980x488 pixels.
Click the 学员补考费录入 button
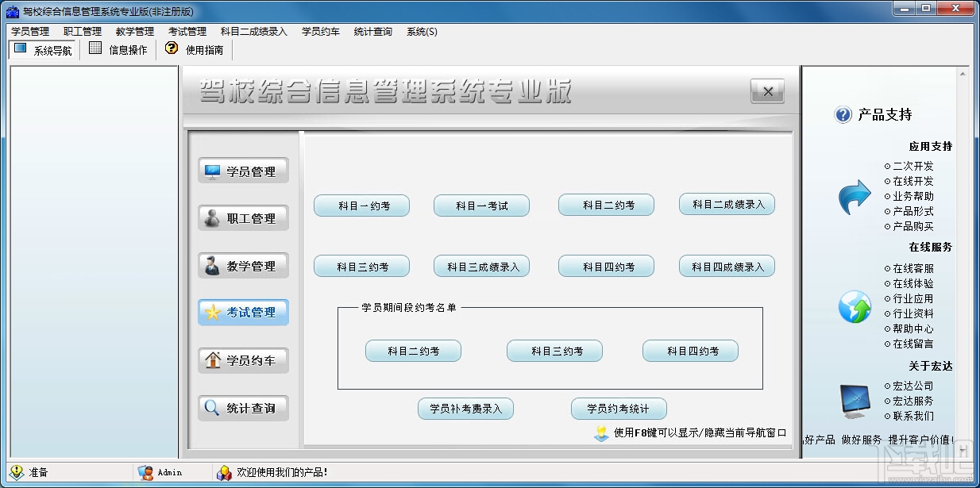coord(466,409)
